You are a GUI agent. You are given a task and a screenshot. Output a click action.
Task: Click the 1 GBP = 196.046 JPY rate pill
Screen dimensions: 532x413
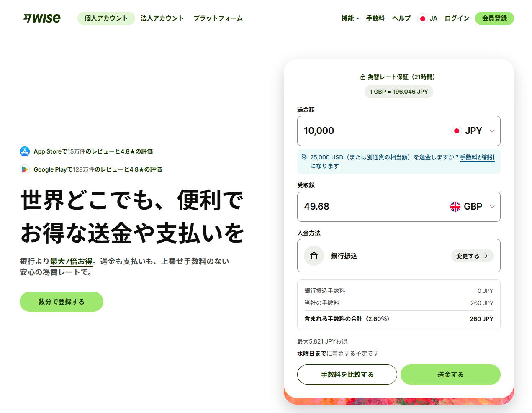[399, 92]
